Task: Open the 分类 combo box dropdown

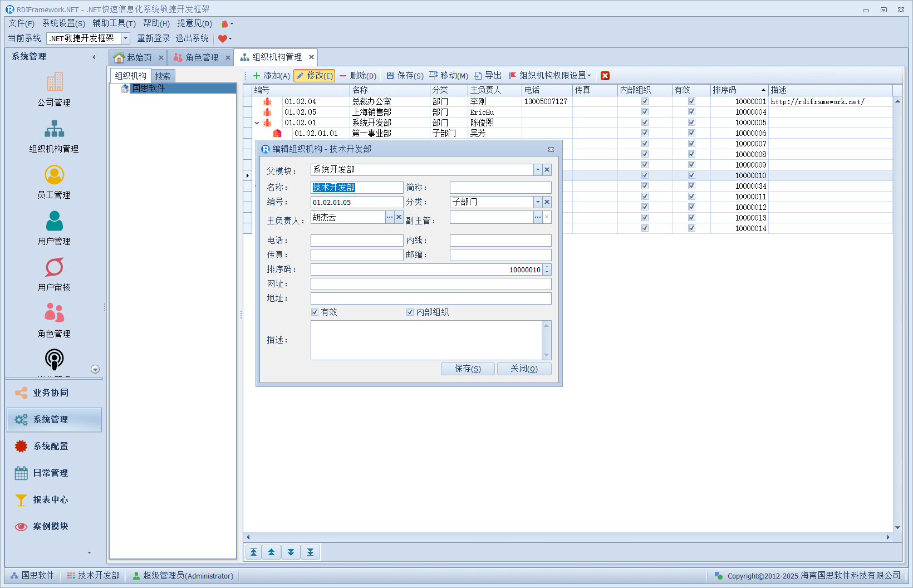Action: coord(538,202)
